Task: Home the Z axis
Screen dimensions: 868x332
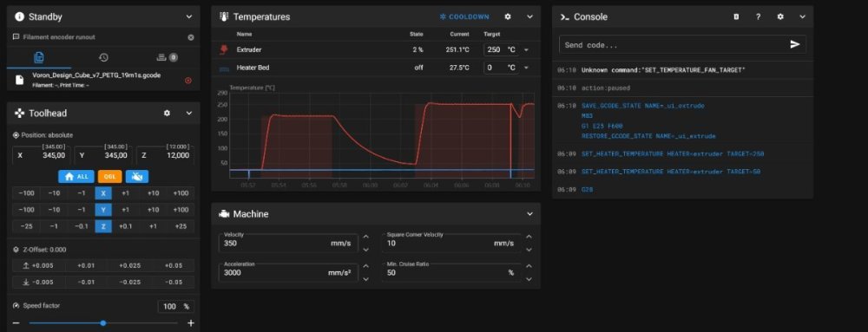Action: (103, 226)
